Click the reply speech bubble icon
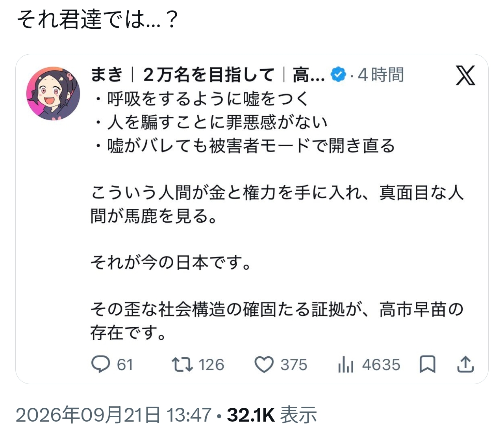The image size is (504, 435). (x=101, y=365)
